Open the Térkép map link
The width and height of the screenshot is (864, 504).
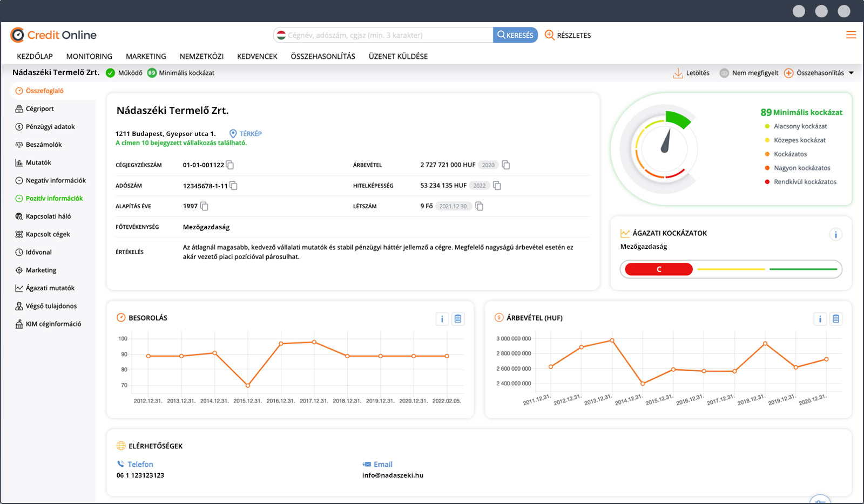246,134
